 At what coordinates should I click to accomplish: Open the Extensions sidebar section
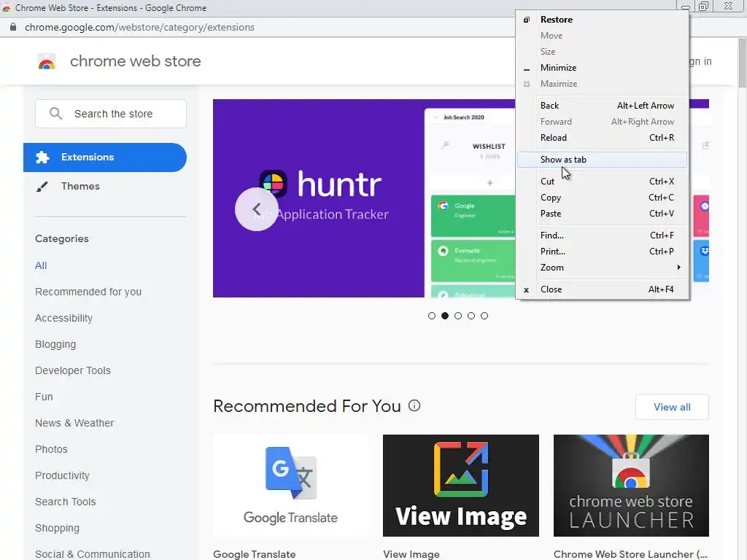(105, 157)
